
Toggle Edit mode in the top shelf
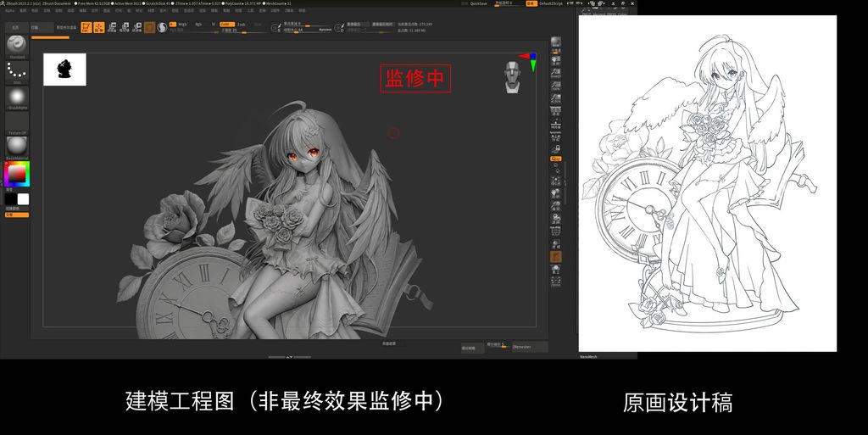(86, 27)
